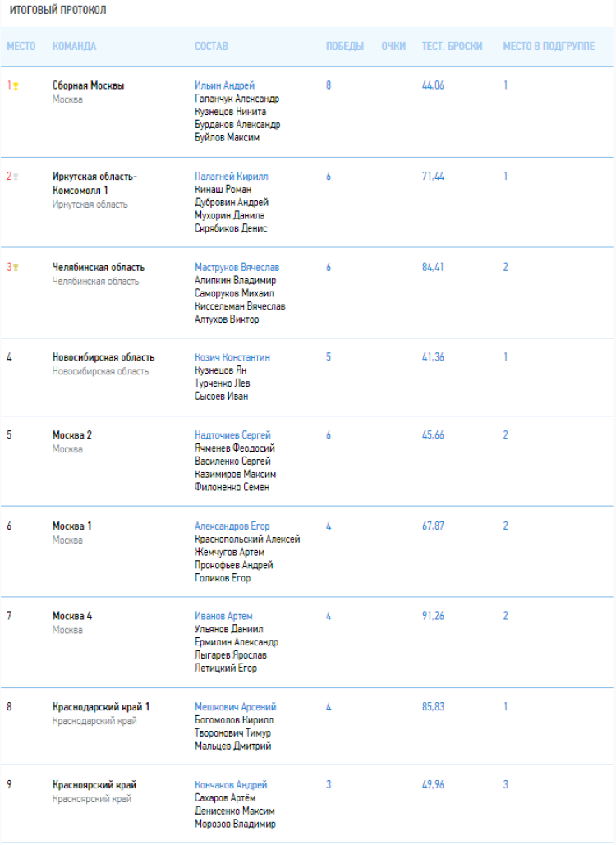Screen dimensions: 616x845
Task: Click the Краснодарский край 1 team name
Action: (x=100, y=706)
